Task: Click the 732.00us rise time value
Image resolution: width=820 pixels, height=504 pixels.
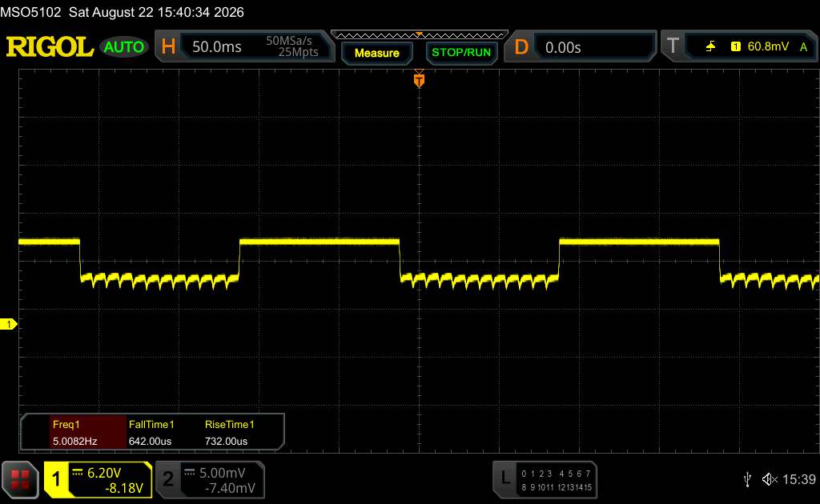Action: [x=226, y=442]
